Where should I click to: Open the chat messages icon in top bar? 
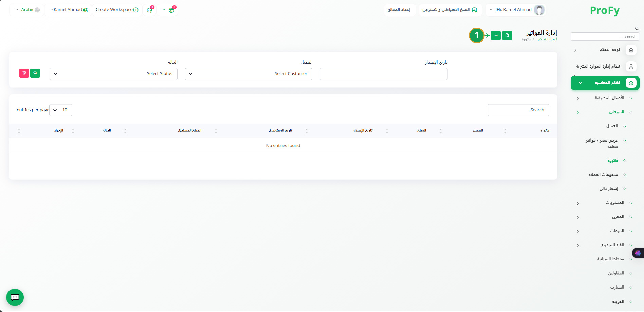coord(149,10)
